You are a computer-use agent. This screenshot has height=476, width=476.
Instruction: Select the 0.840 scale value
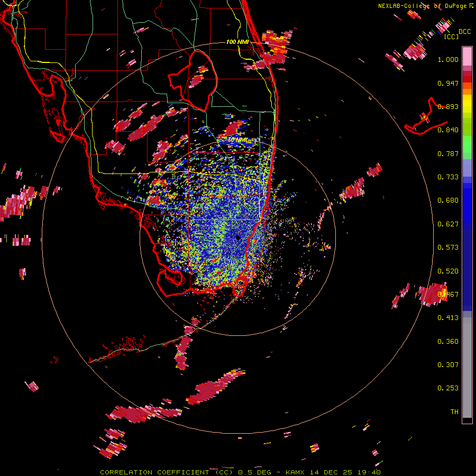pos(448,130)
